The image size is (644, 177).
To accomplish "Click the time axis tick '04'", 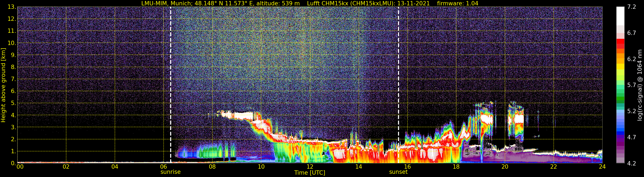I will coord(115,167).
